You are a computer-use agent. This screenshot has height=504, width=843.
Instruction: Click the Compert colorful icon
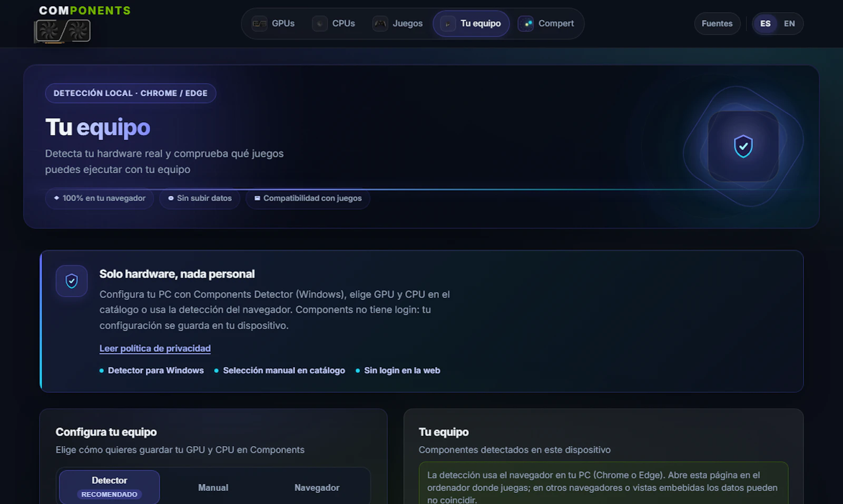tap(526, 24)
